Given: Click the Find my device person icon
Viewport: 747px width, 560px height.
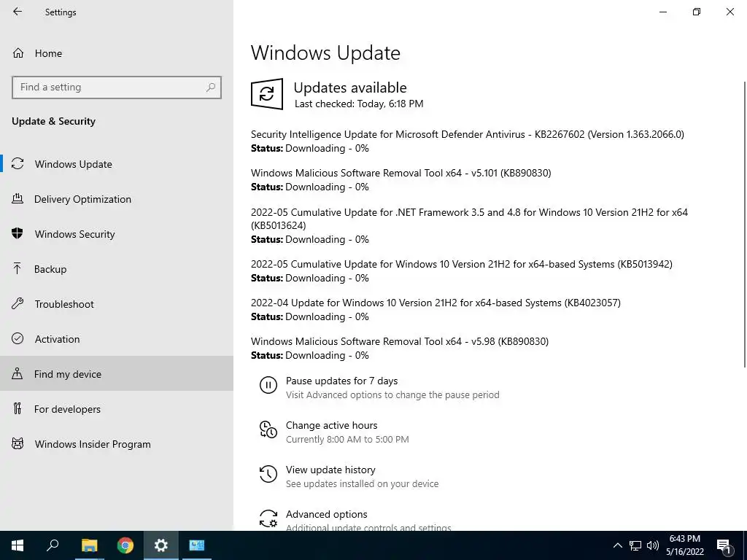Looking at the screenshot, I should (x=18, y=373).
